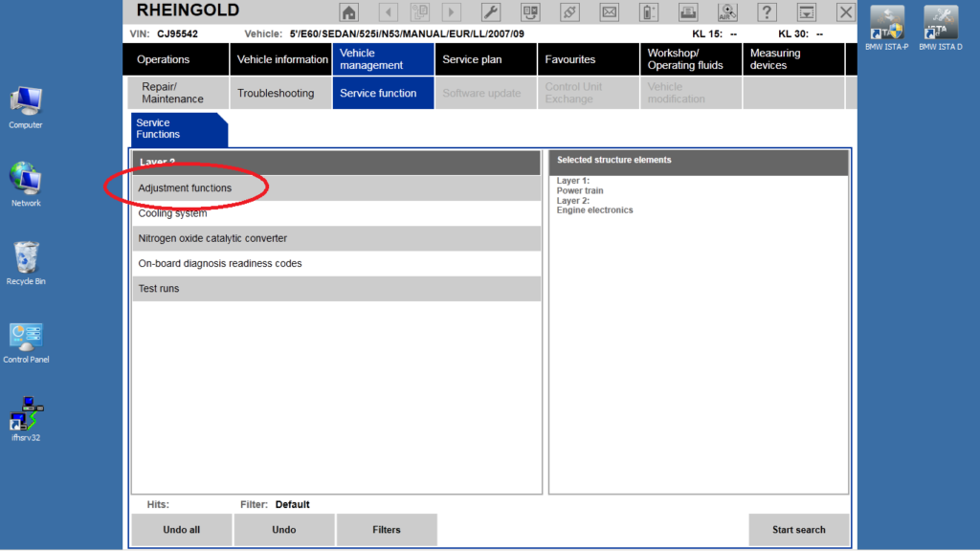Click the Undo button
Screen dimensions: 980x551
pyautogui.click(x=283, y=530)
